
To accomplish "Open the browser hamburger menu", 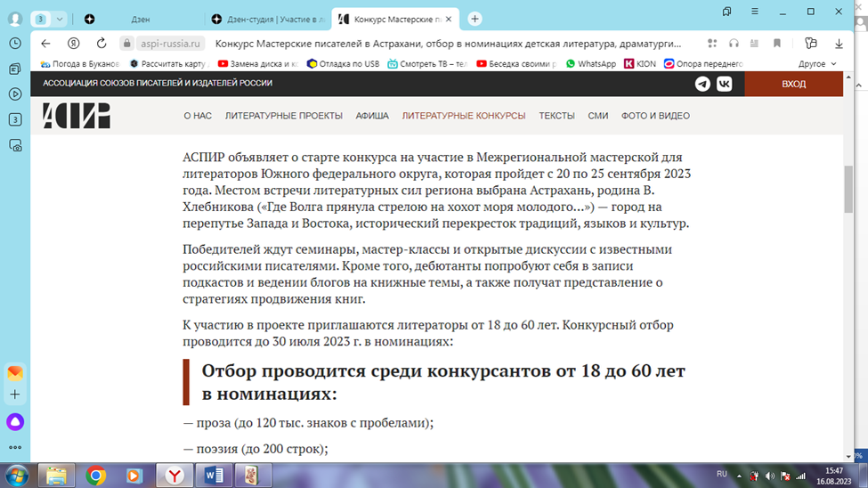I will 755,12.
